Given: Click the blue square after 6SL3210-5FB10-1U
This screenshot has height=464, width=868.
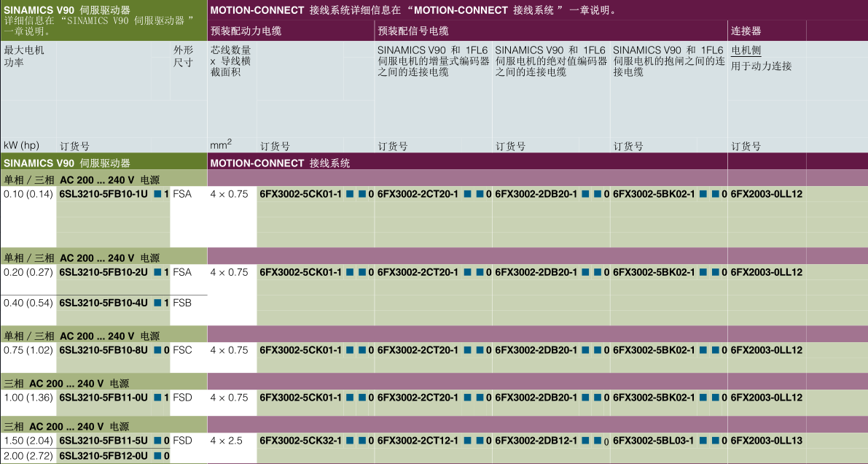Looking at the screenshot, I should 157,194.
